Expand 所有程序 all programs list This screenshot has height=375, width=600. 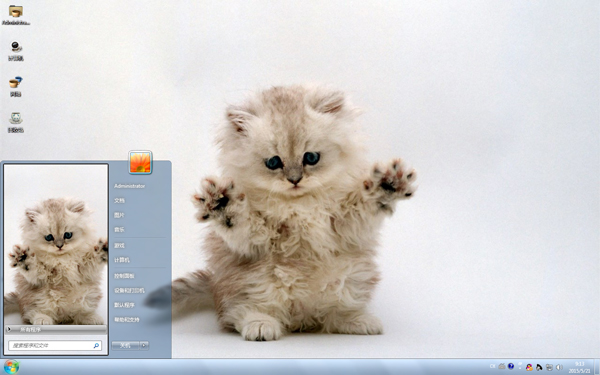coord(56,329)
